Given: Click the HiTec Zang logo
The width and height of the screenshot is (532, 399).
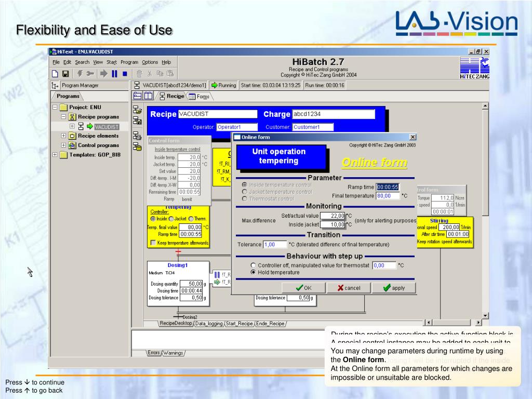Looking at the screenshot, I should coord(474,68).
